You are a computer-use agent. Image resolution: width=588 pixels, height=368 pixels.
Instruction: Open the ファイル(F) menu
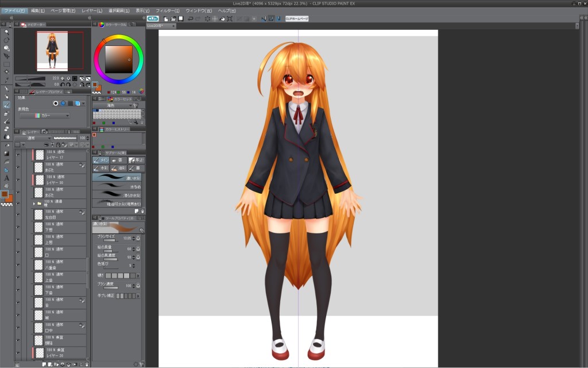click(x=14, y=10)
